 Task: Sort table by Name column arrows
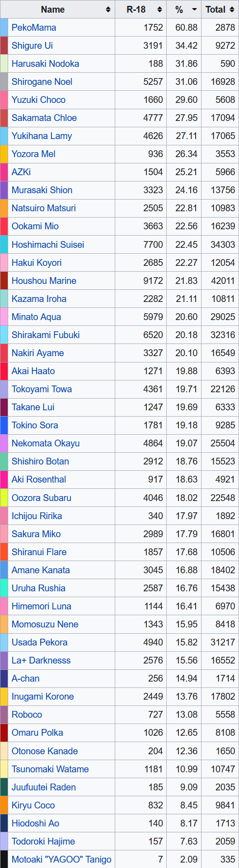(x=108, y=9)
